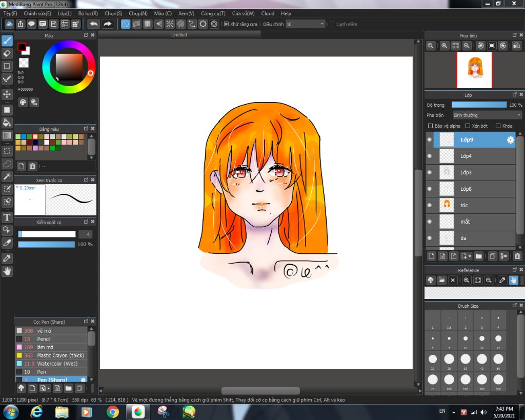This screenshot has height=420, width=525.
Task: Open Google Chrome from the taskbar
Action: coord(113,412)
